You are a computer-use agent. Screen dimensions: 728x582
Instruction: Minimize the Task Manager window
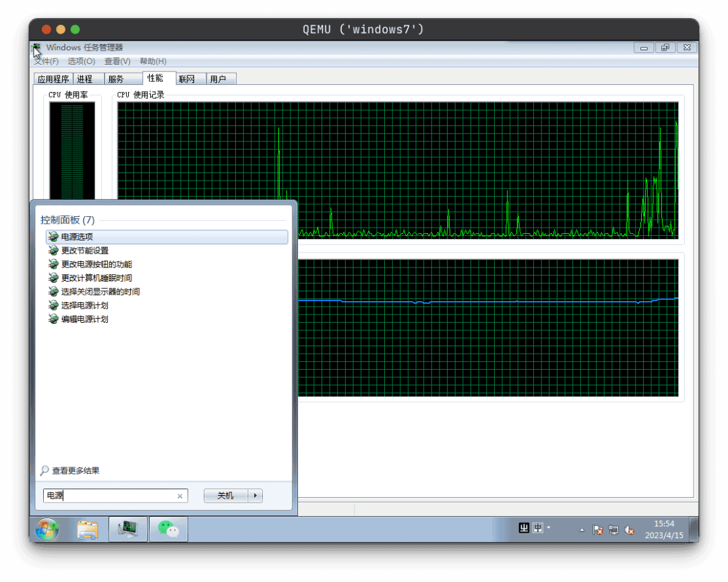[x=644, y=47]
